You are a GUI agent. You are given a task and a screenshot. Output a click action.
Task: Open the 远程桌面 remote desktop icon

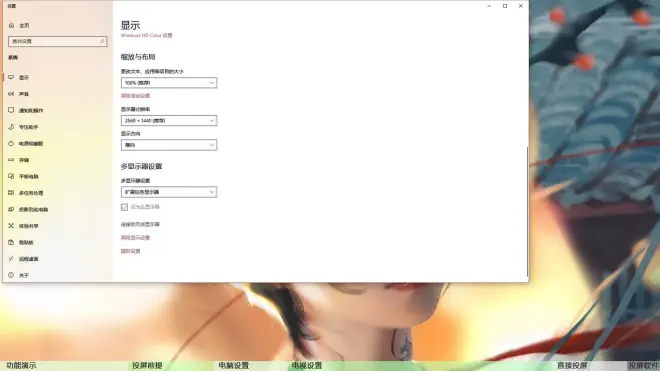coord(11,259)
